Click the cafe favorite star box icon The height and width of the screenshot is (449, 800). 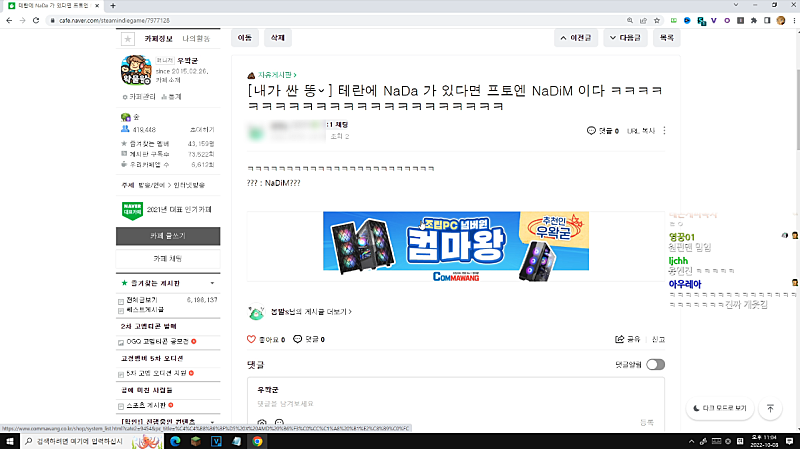[x=128, y=39]
